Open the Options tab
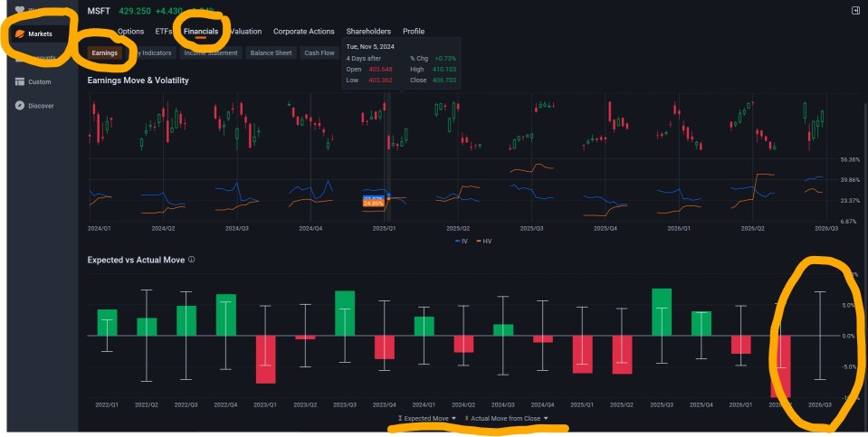The height and width of the screenshot is (437, 868). 130,32
